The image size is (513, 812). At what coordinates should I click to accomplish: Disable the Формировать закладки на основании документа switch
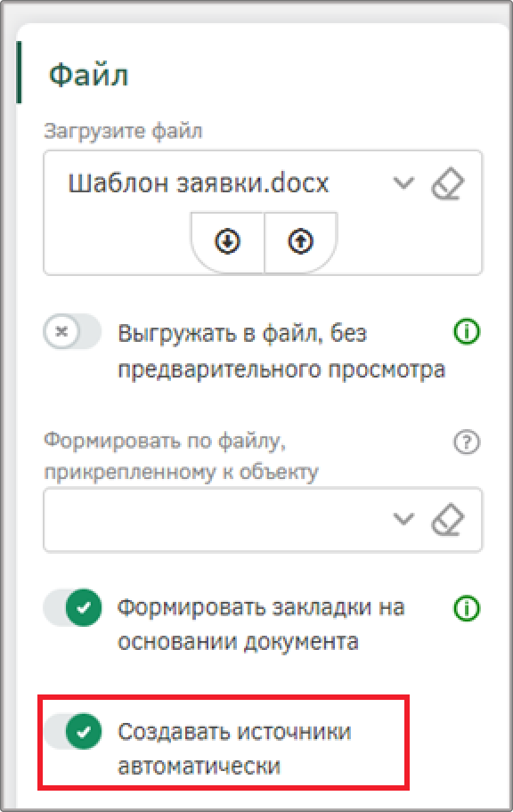(72, 607)
